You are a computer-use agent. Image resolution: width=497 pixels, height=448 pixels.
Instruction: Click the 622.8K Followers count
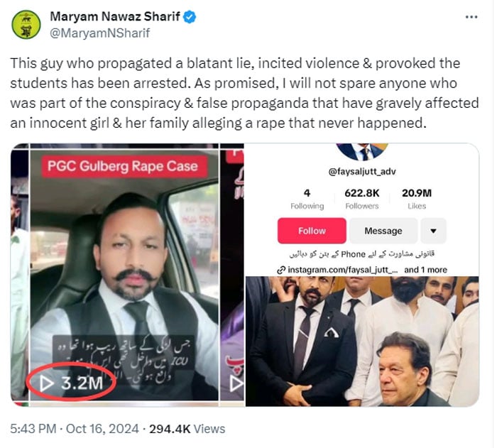pyautogui.click(x=361, y=199)
